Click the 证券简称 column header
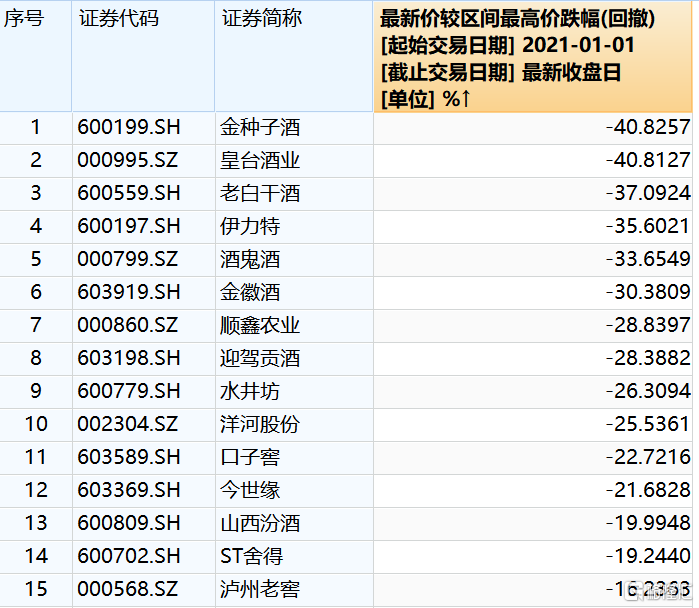 (294, 56)
